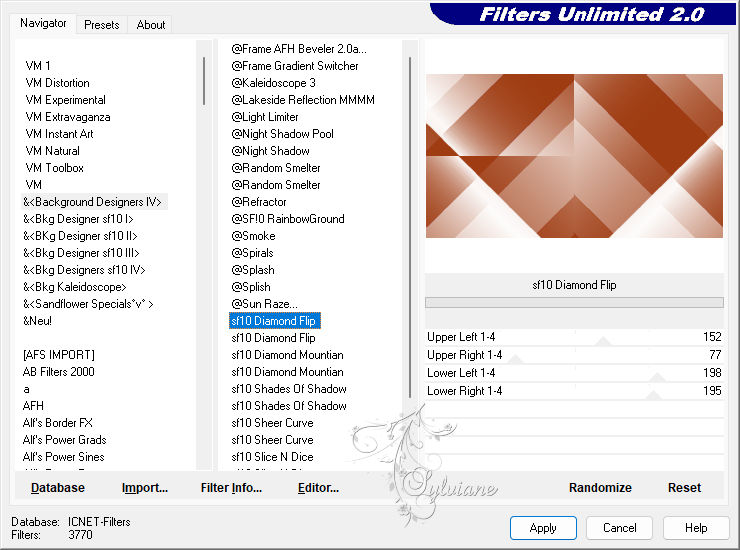
Task: Select Alf's Power Grads category
Action: (x=64, y=440)
